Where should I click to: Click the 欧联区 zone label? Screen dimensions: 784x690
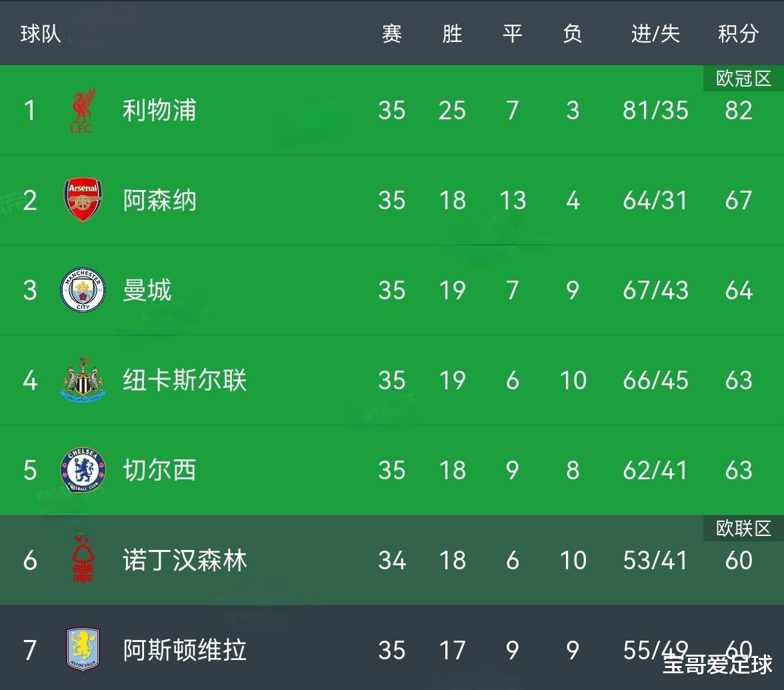(743, 528)
